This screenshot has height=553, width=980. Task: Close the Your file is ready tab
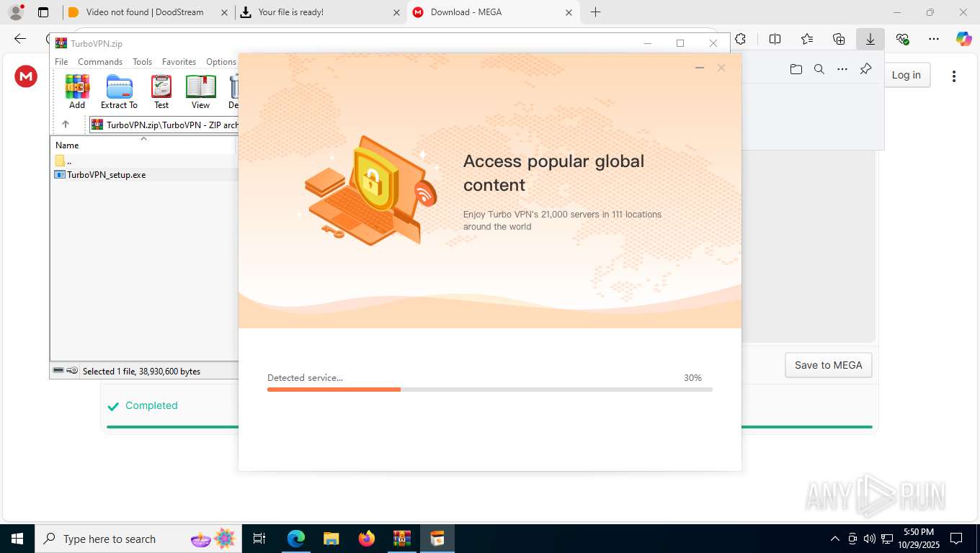pos(396,12)
